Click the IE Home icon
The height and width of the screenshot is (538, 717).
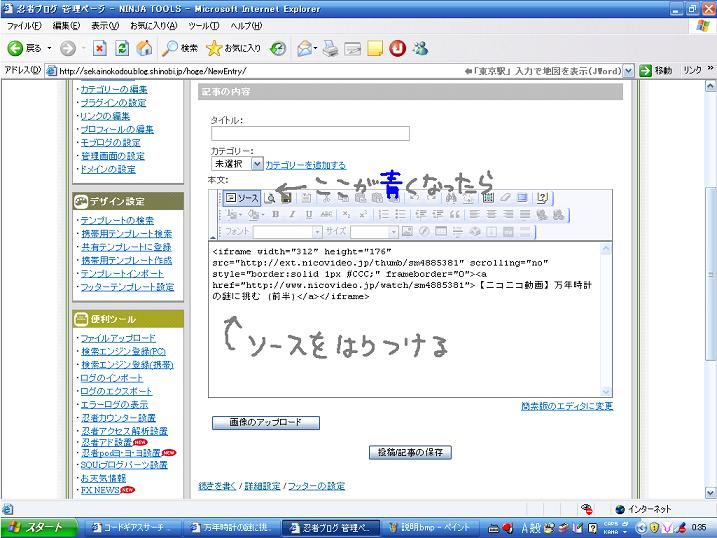click(144, 48)
